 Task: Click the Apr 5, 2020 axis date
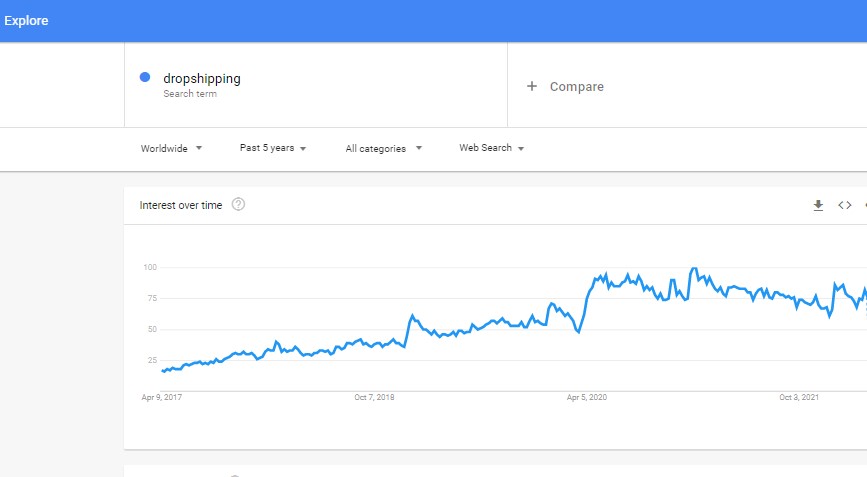pos(587,397)
